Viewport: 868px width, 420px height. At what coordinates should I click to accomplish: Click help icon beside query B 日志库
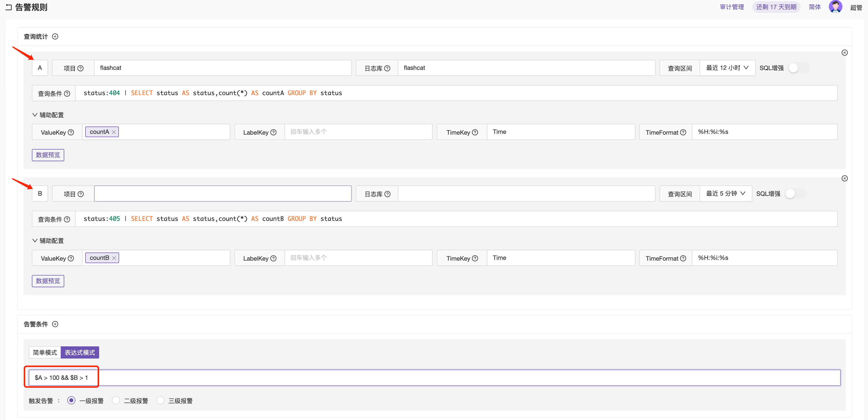[x=387, y=194]
